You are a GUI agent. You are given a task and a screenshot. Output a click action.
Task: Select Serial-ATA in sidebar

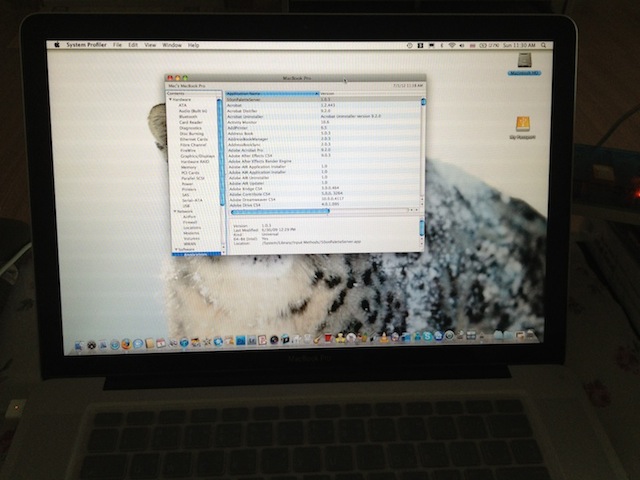192,200
